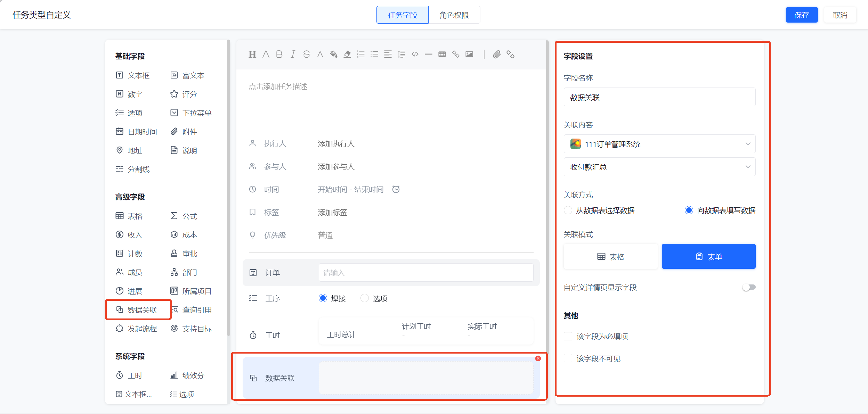The height and width of the screenshot is (414, 868).
Task: Switch to 角色权限 tab
Action: 454,15
